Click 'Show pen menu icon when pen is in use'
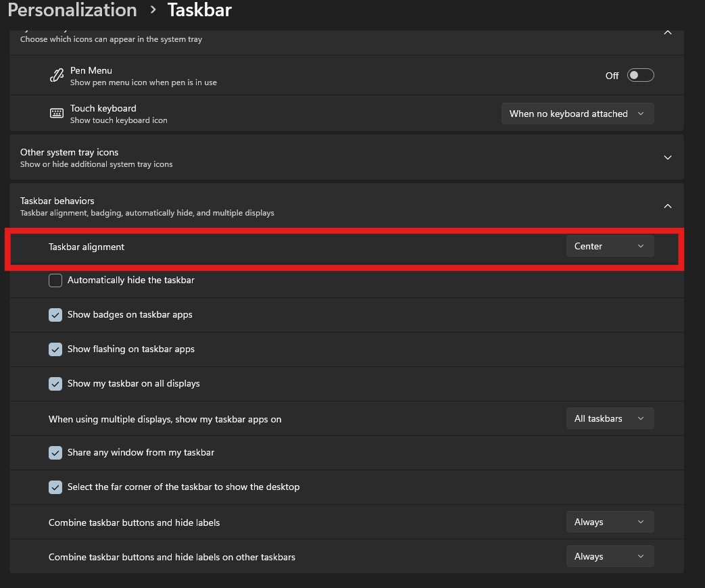This screenshot has width=705, height=588. pyautogui.click(x=143, y=82)
